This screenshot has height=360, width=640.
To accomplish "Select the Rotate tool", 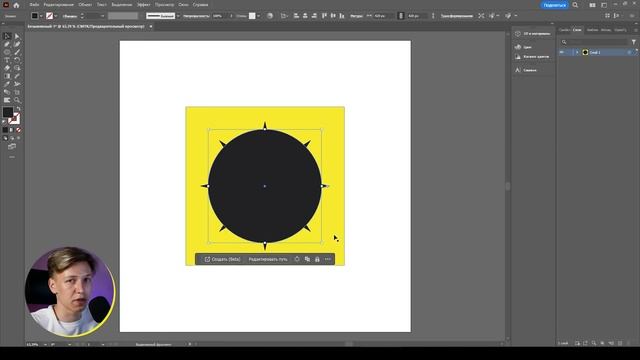I will [x=17, y=60].
